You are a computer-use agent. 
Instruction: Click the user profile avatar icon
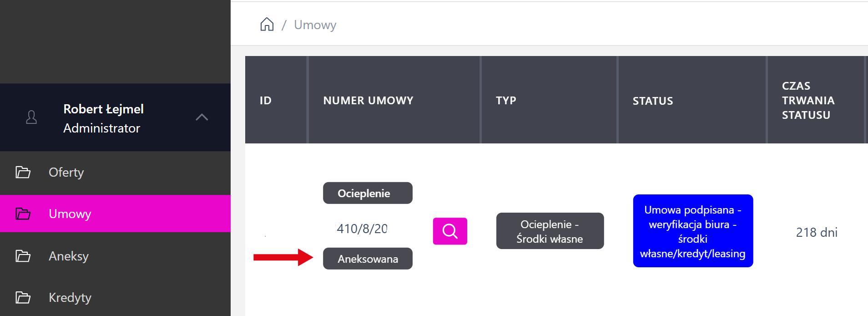coord(31,117)
